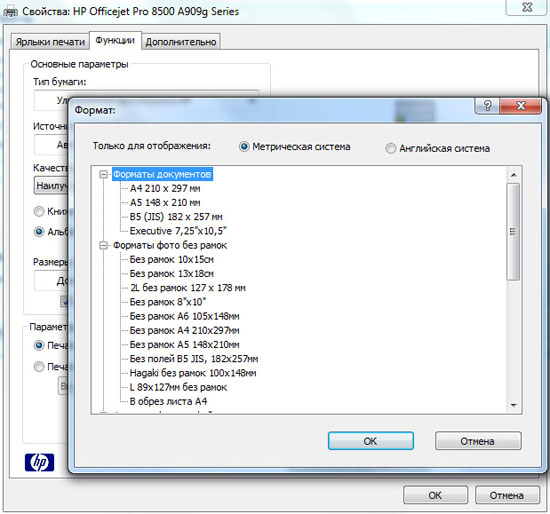Click the printer icon in title bar
Screen dimensions: 550x514
10,12
